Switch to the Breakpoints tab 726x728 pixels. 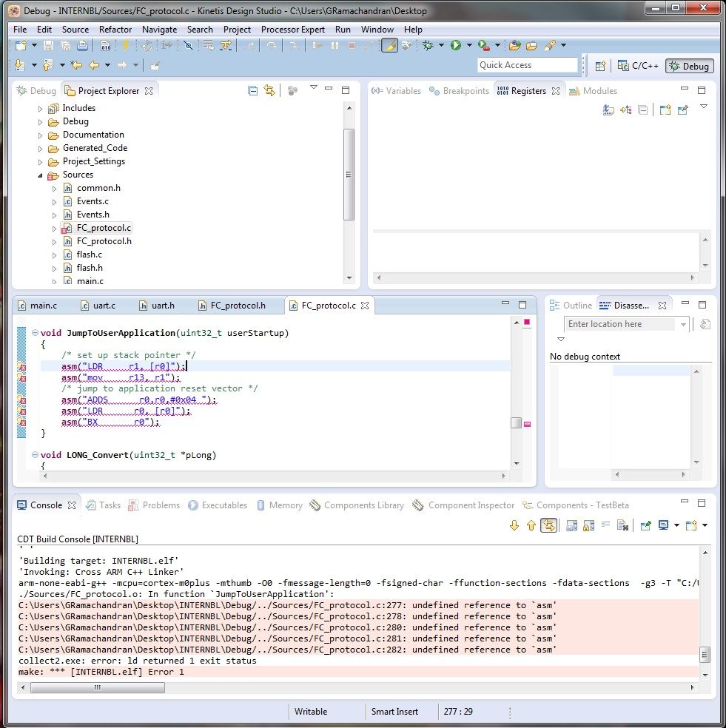point(460,91)
